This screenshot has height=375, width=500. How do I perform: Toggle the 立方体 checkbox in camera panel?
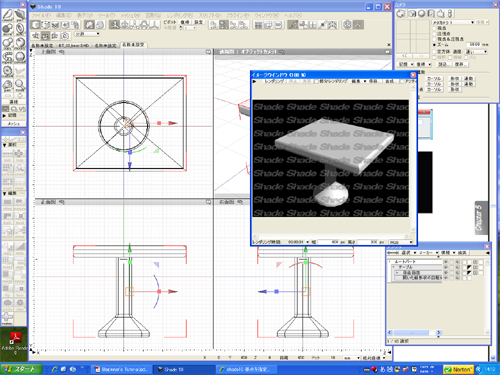[x=434, y=52]
